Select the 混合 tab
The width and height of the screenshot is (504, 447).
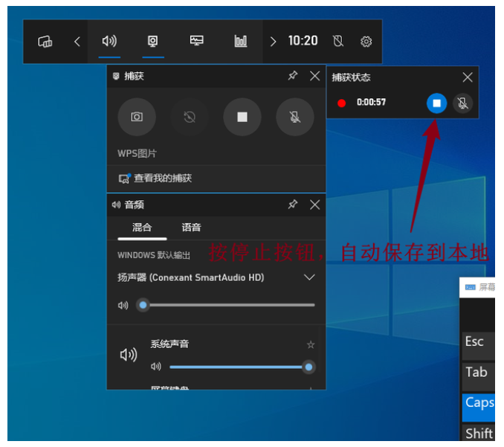[x=142, y=228]
